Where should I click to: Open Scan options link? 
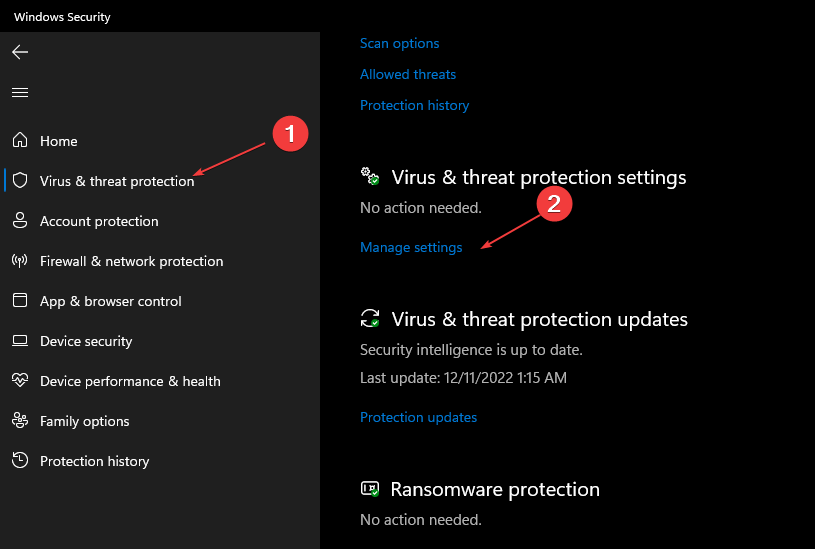tap(400, 43)
